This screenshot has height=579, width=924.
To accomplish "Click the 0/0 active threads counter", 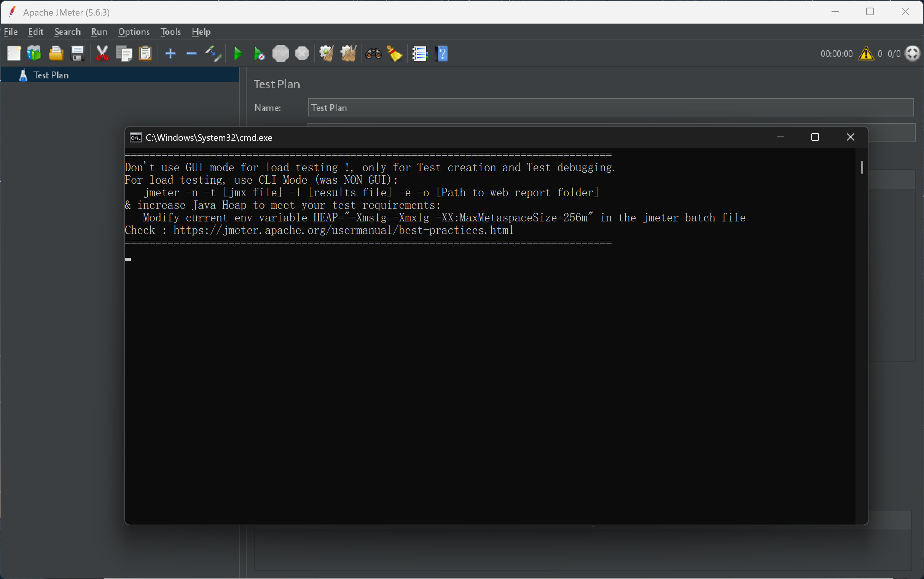I will click(894, 54).
